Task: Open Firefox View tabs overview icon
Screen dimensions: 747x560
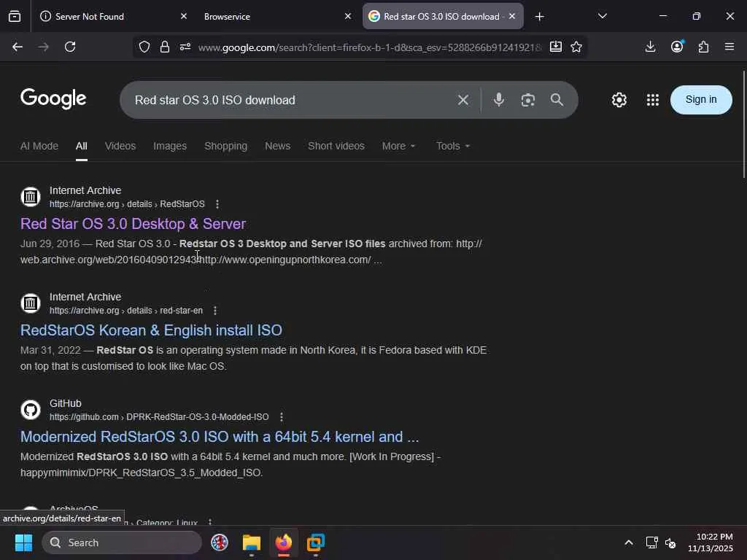Action: point(15,16)
